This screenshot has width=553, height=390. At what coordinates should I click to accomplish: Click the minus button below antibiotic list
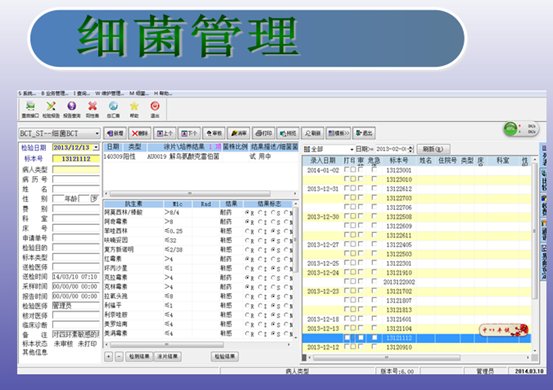coord(119,357)
